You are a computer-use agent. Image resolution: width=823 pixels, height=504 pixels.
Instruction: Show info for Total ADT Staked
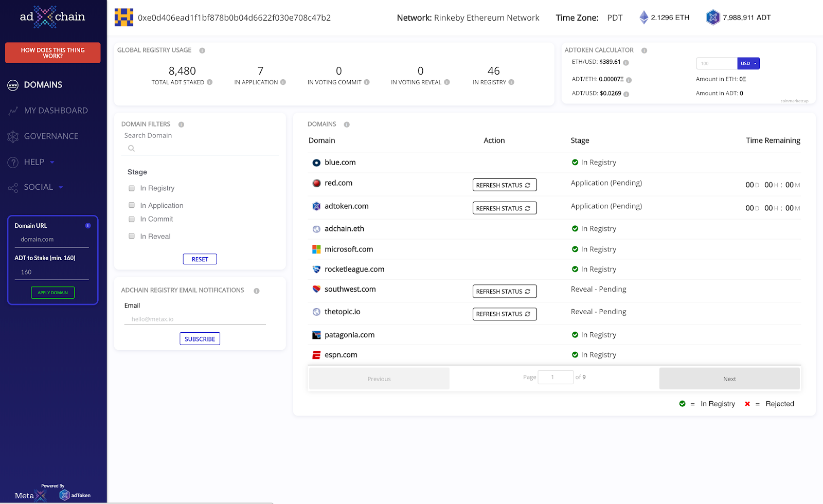[x=209, y=82]
